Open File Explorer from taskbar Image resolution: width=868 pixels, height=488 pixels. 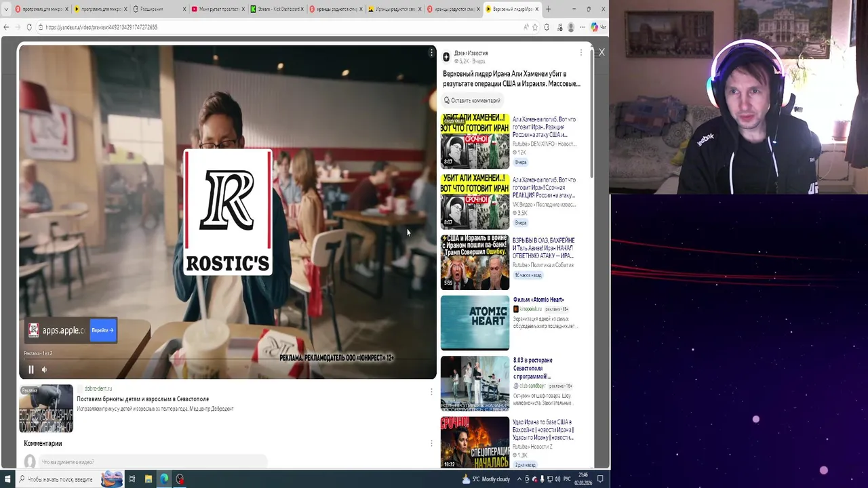click(x=148, y=479)
